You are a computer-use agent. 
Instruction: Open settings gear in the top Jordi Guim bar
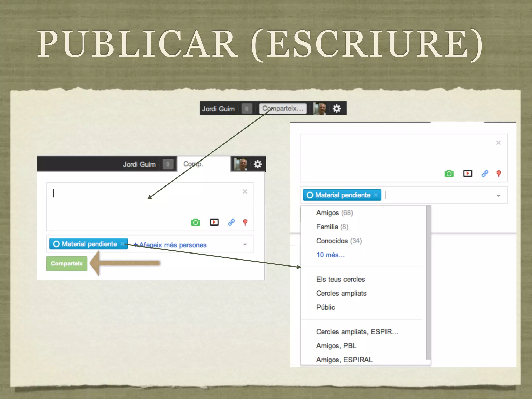coord(337,108)
